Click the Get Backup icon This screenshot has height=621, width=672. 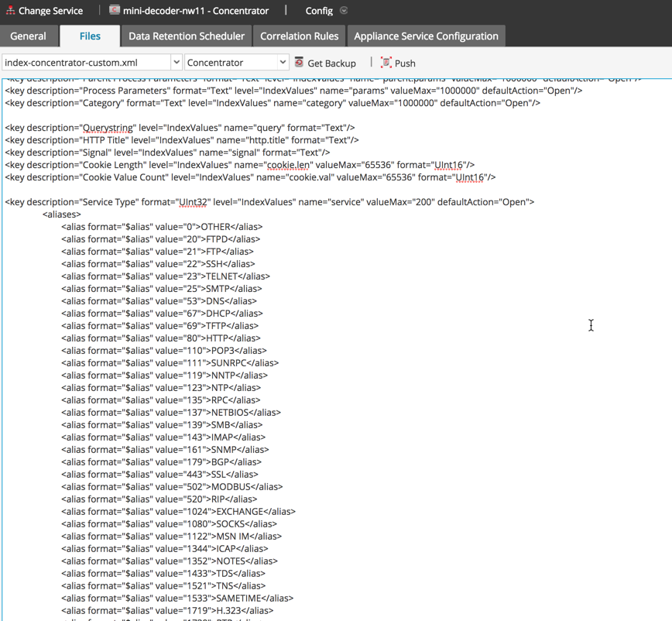300,63
